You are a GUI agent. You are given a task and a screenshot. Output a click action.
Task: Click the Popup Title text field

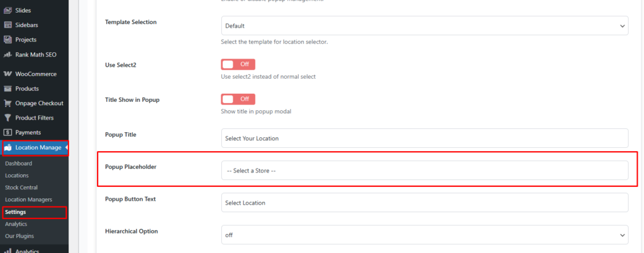425,138
